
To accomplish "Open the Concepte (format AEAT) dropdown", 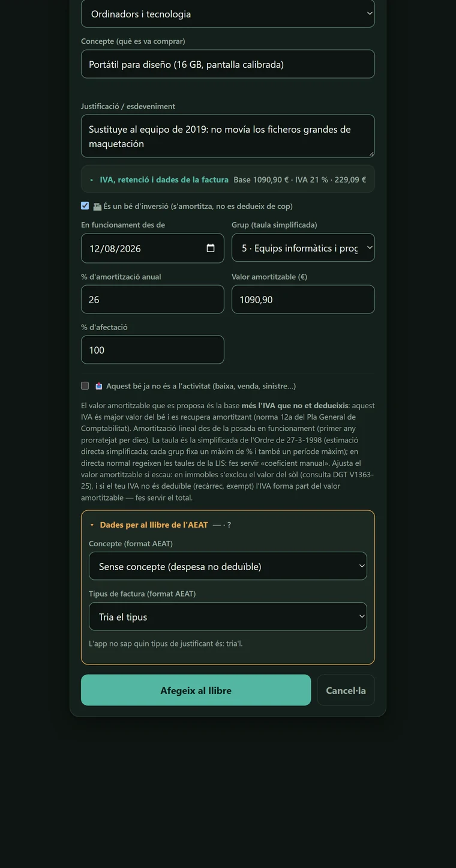I will (x=228, y=566).
